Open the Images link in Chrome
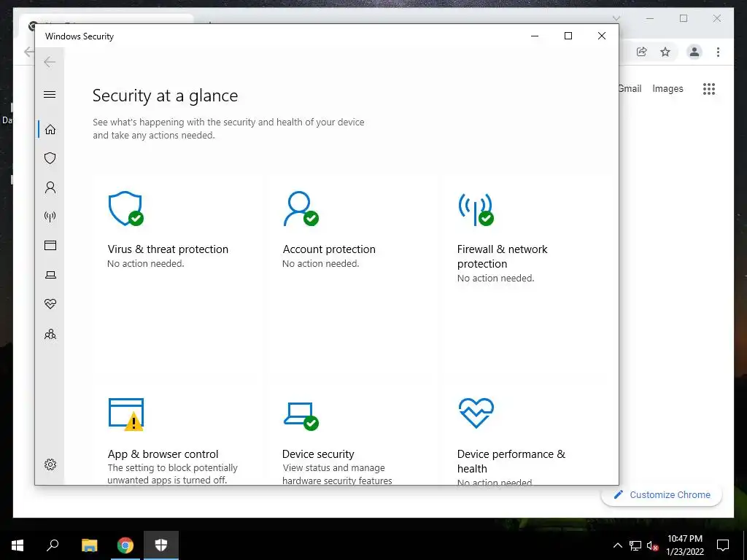Screen dimensions: 747x560 pos(667,88)
